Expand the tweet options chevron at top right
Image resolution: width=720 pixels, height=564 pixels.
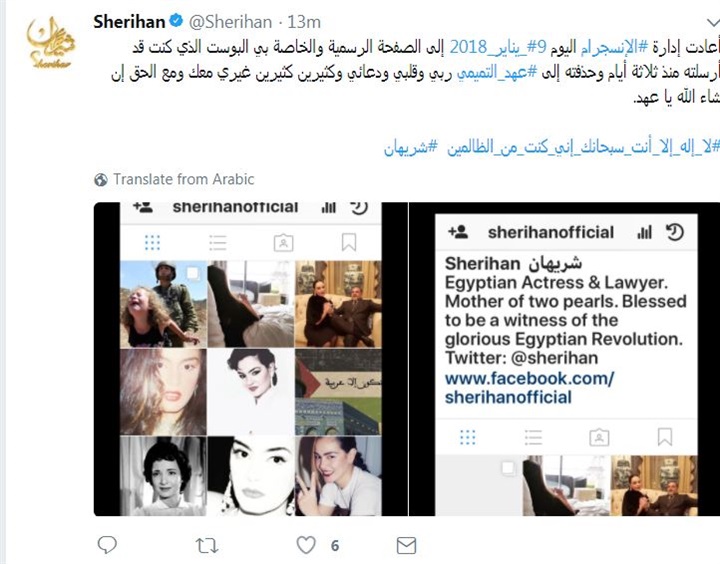[713, 23]
